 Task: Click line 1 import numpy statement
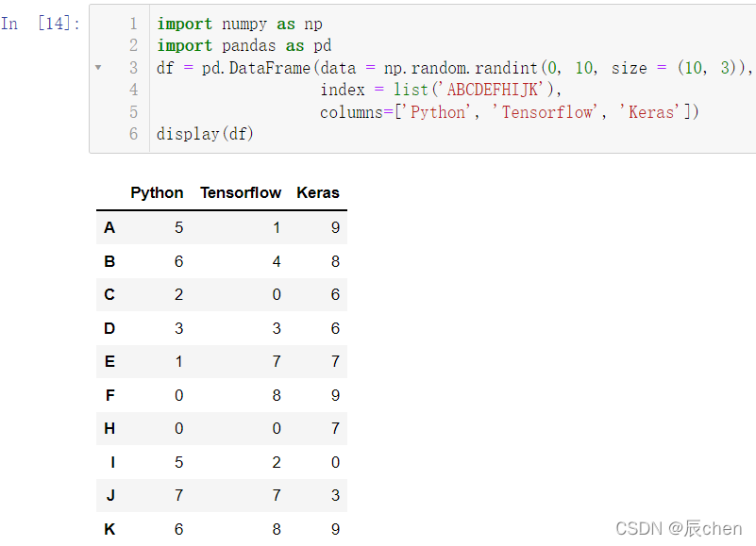coord(240,24)
